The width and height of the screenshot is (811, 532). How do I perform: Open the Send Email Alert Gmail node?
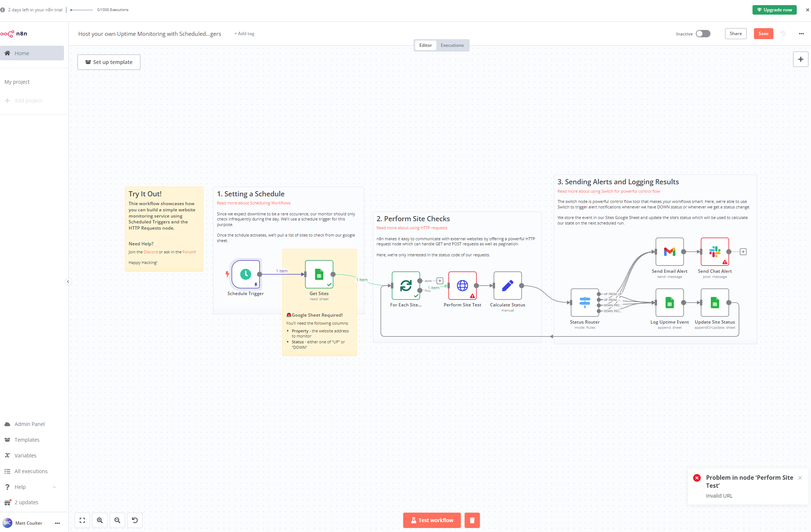click(669, 252)
